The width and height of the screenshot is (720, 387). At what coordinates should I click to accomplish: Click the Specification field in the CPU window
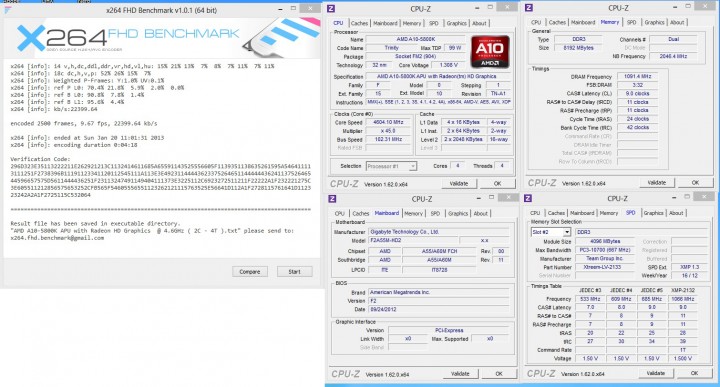(x=439, y=76)
